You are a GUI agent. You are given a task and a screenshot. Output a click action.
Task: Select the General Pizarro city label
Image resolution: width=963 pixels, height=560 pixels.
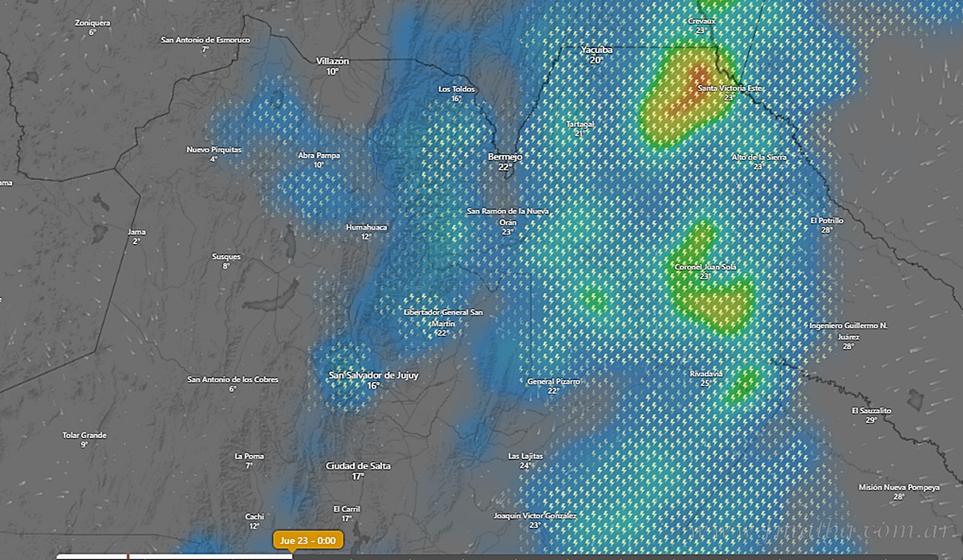(553, 382)
